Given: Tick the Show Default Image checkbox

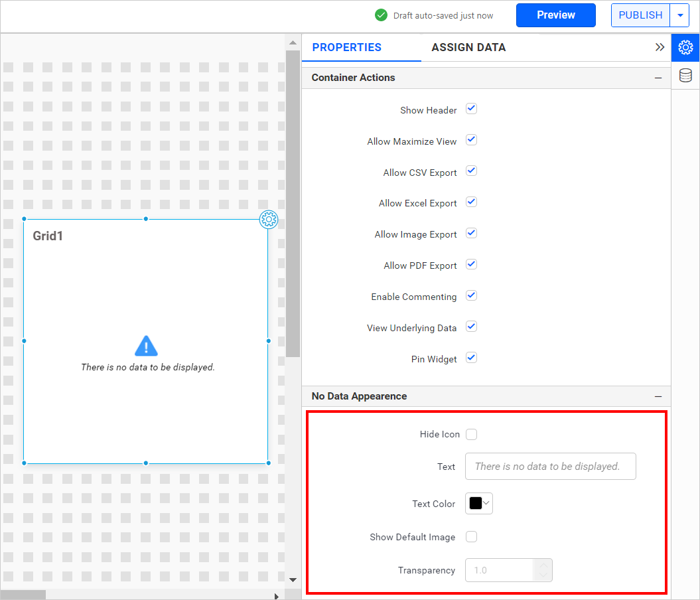Looking at the screenshot, I should pos(471,537).
